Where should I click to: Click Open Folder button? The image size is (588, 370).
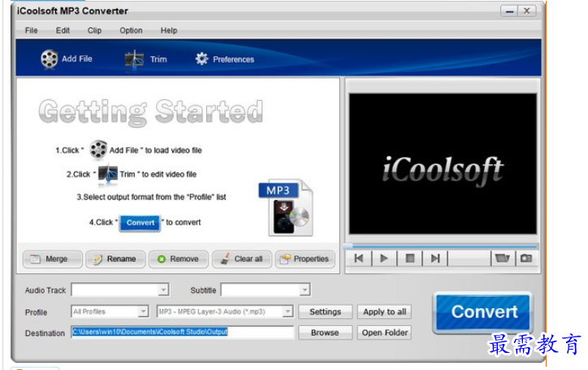coord(384,333)
